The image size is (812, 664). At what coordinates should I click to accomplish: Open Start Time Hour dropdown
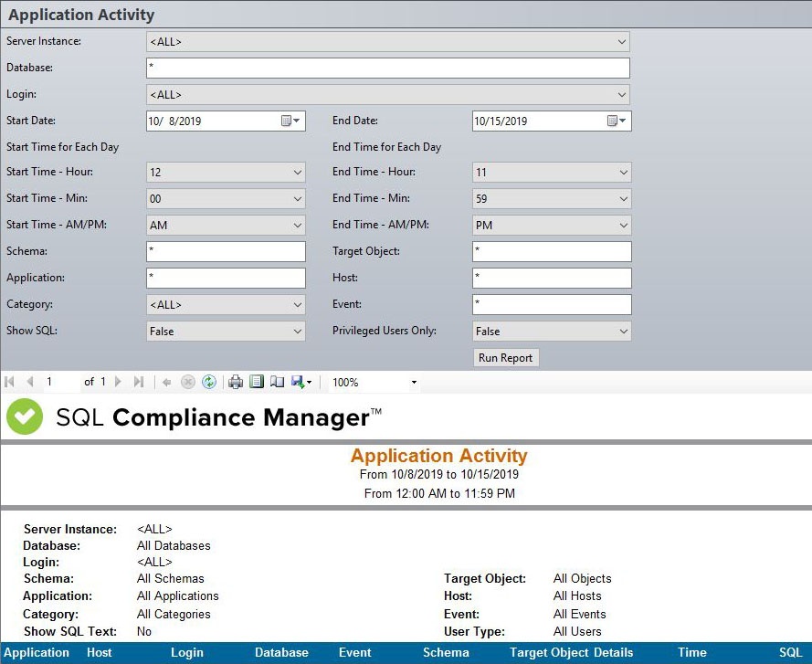coord(297,172)
